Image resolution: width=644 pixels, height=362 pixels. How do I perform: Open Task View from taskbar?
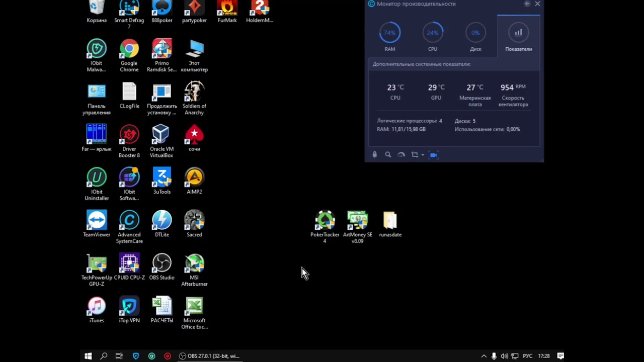pos(119,356)
